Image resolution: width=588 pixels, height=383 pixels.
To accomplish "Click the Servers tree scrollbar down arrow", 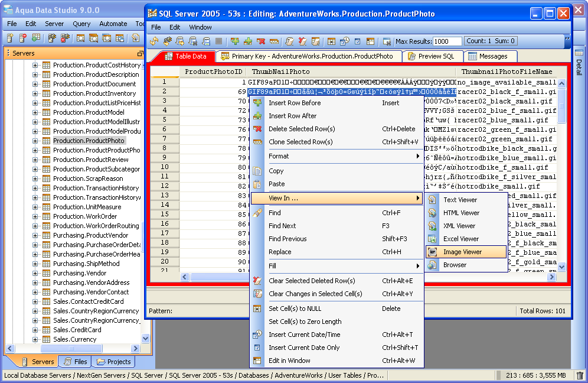I will 146,338.
